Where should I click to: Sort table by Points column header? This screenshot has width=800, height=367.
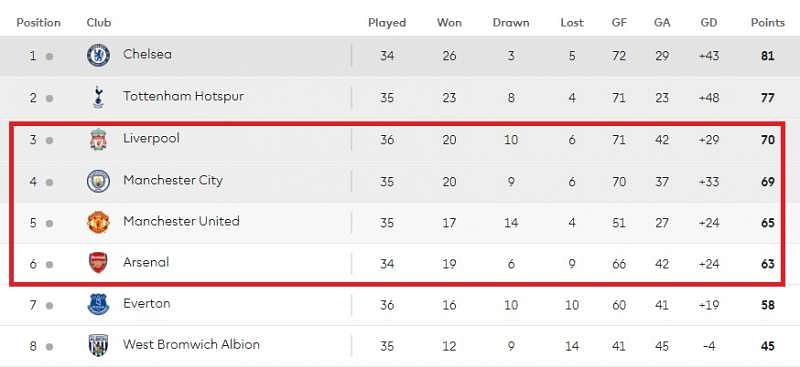pos(768,23)
